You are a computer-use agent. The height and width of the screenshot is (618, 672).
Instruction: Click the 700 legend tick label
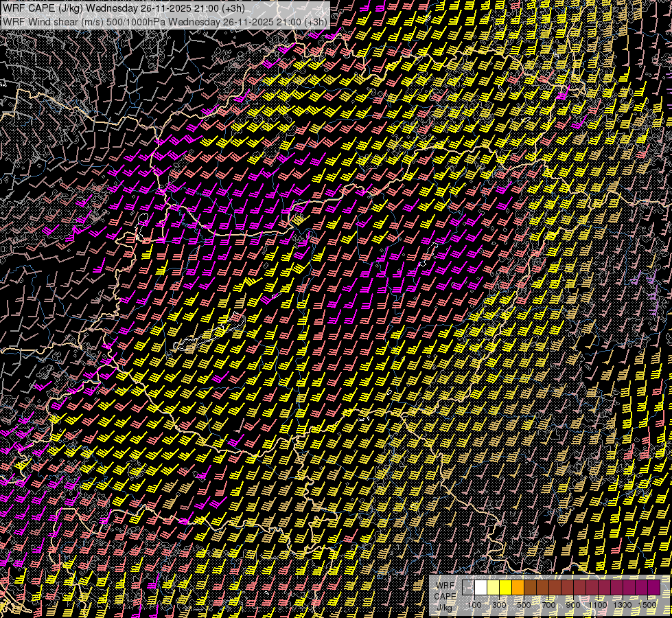(549, 605)
